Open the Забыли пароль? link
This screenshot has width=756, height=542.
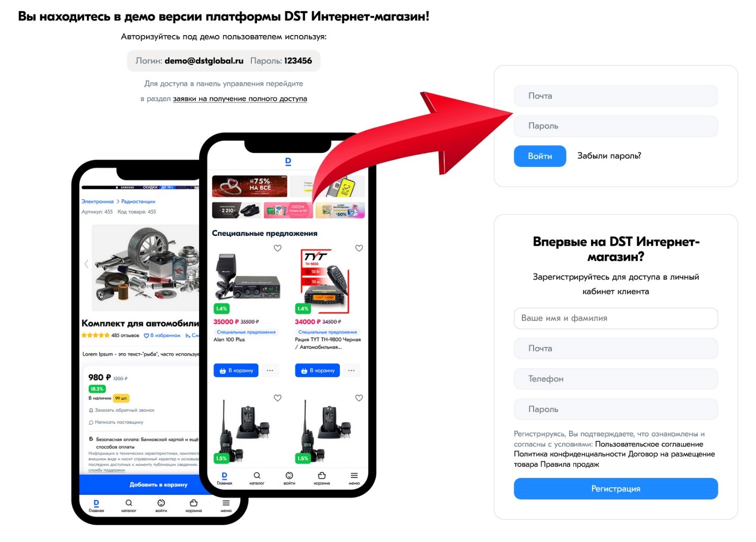(609, 156)
